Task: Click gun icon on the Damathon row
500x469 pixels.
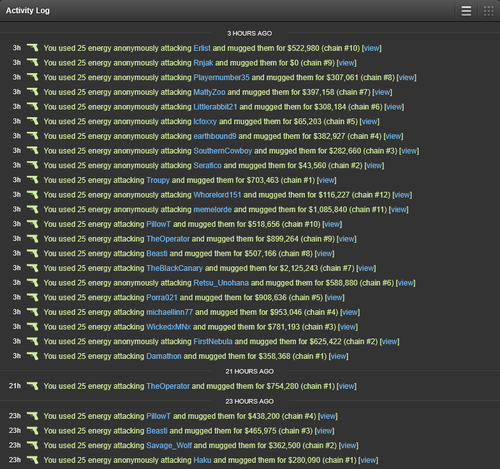Action: click(33, 356)
